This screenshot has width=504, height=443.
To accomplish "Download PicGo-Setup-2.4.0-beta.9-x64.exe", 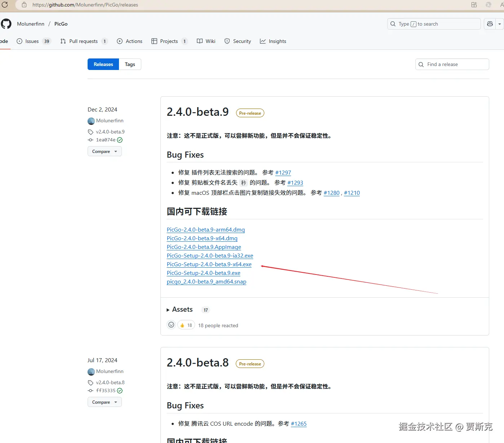I will pos(209,264).
